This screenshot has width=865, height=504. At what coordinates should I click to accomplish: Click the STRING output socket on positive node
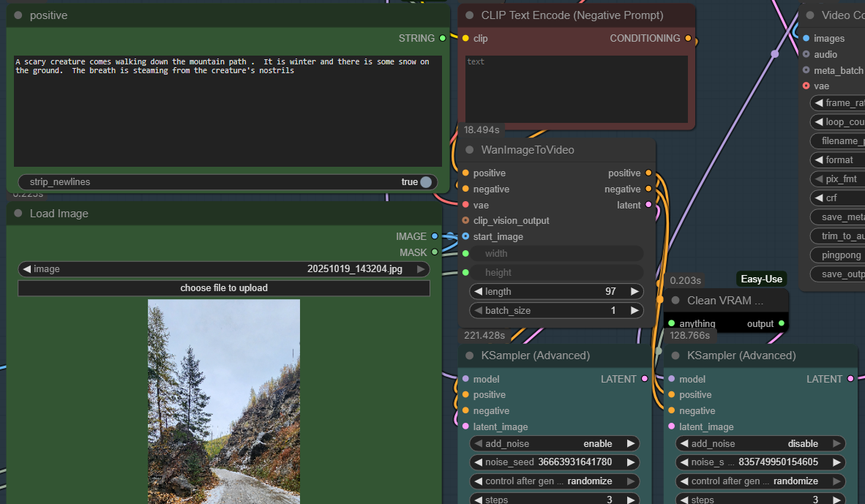442,38
